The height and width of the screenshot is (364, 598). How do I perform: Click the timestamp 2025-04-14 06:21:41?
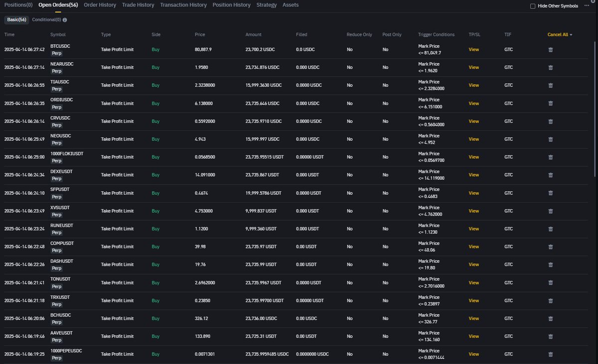pyautogui.click(x=24, y=283)
